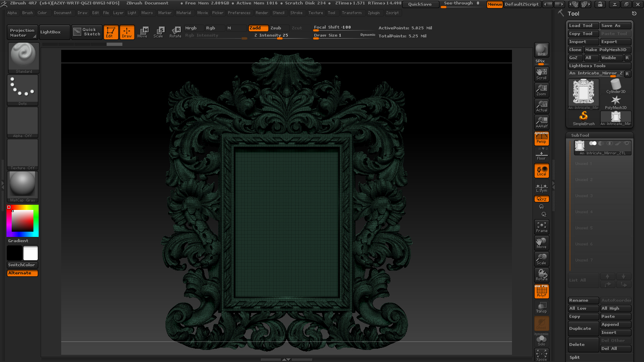
Task: Click the BPR render icon
Action: [x=541, y=50]
